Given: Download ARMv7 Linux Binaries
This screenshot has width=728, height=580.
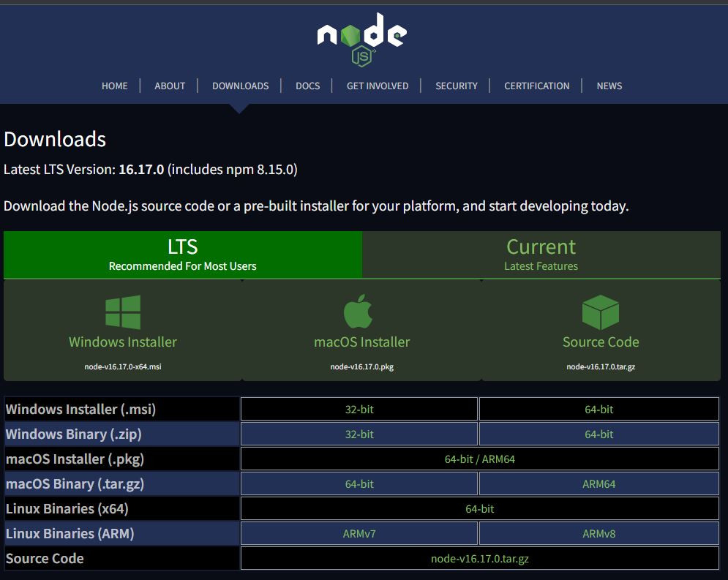Looking at the screenshot, I should click(x=359, y=534).
